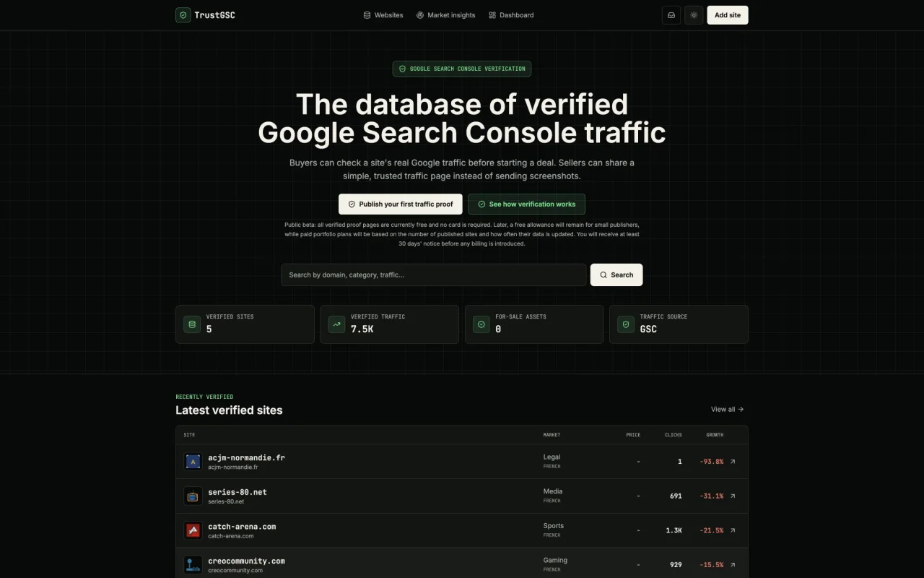Screen dimensions: 924x578
Task: Open the View all link
Action: point(727,409)
